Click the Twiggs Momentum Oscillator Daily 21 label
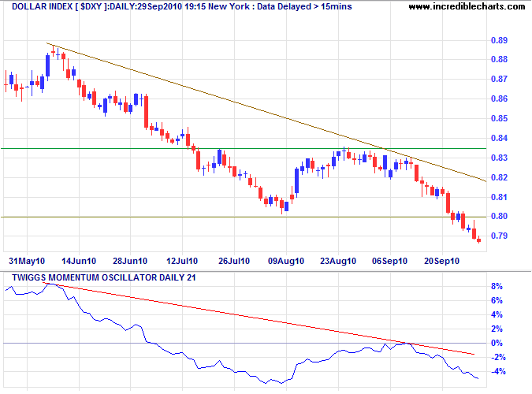The width and height of the screenshot is (532, 394). [104, 277]
